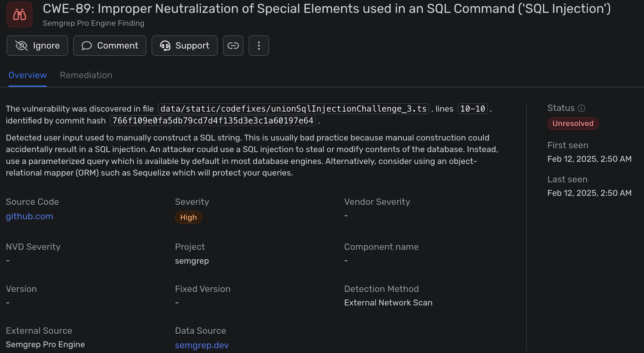Image resolution: width=644 pixels, height=353 pixels.
Task: Click the crossed-out eye icon in Ignore
Action: (x=22, y=45)
